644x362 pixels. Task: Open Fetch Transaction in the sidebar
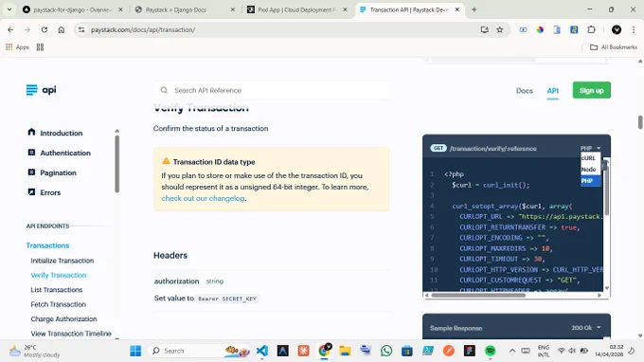click(59, 304)
